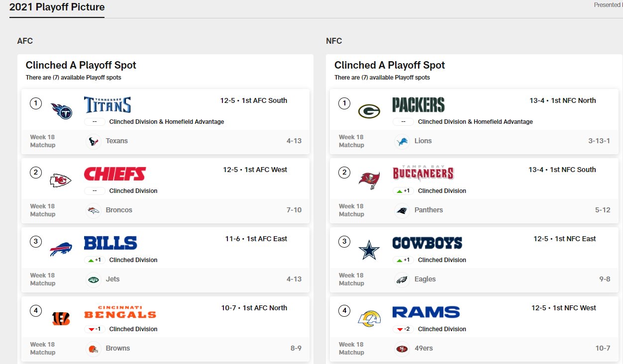Viewport: 623px width, 364px height.
Task: Click the Dallas Cowboys star logo
Action: click(369, 249)
